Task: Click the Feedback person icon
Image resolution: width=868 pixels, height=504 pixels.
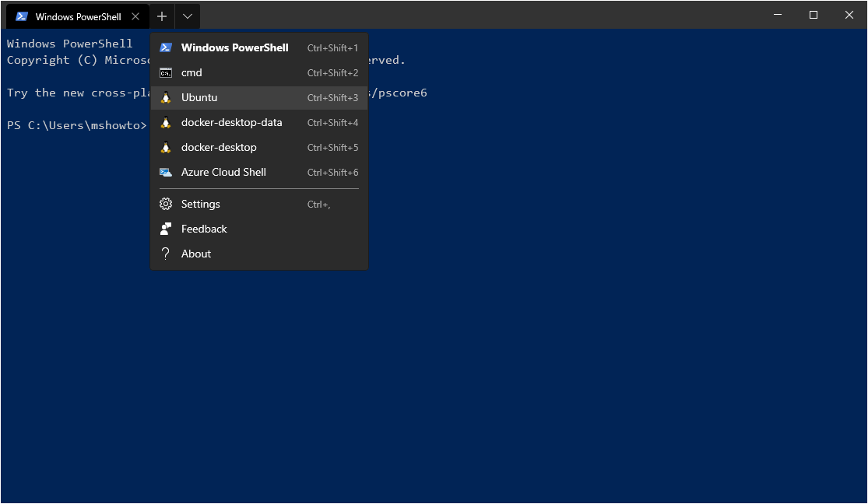Action: [166, 229]
